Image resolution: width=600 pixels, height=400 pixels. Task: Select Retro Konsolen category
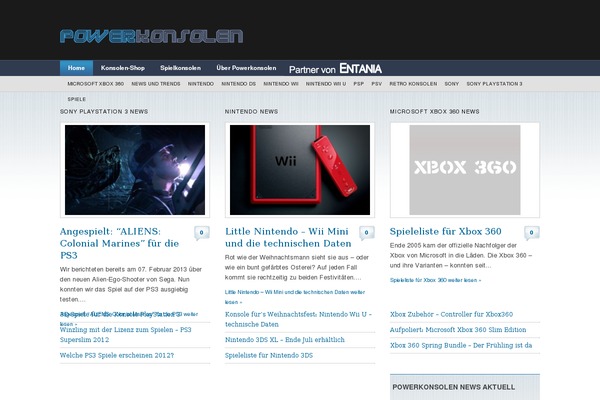pos(413,84)
